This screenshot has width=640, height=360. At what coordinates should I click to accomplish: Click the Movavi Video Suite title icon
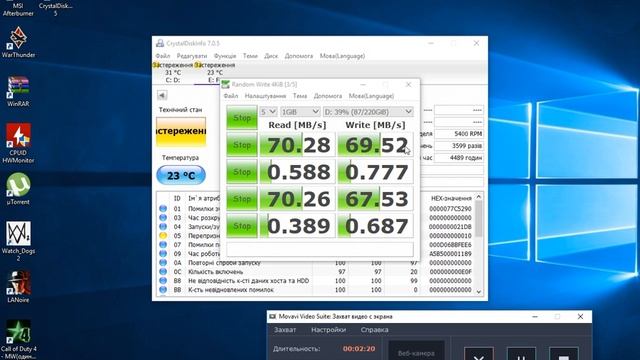pos(273,316)
